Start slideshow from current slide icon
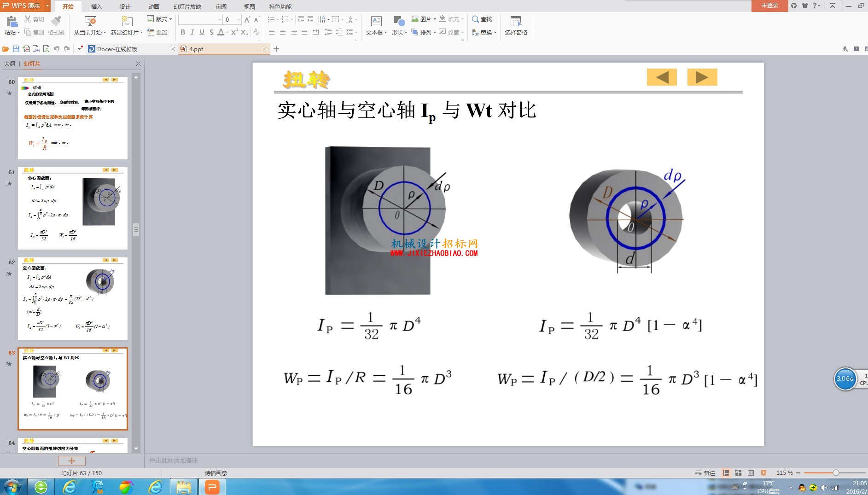The image size is (868, 495). (x=90, y=21)
